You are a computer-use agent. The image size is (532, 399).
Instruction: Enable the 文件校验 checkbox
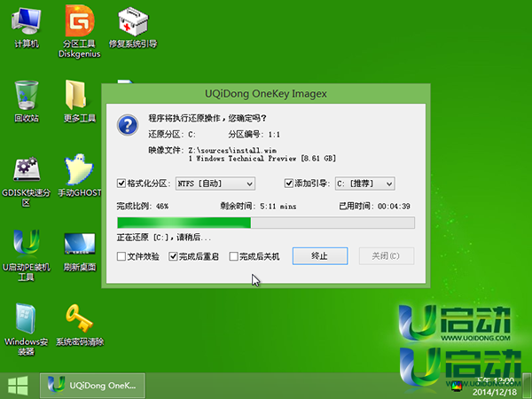coord(121,256)
